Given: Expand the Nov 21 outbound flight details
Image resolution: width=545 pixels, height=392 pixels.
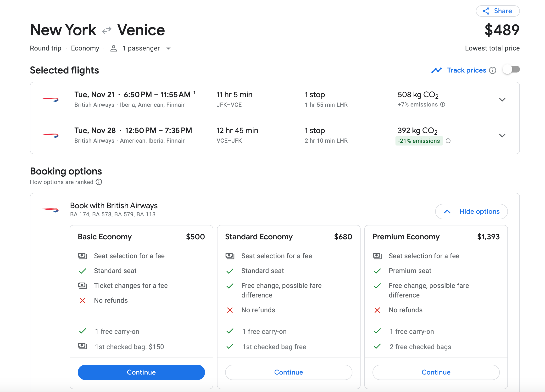Looking at the screenshot, I should coord(502,100).
